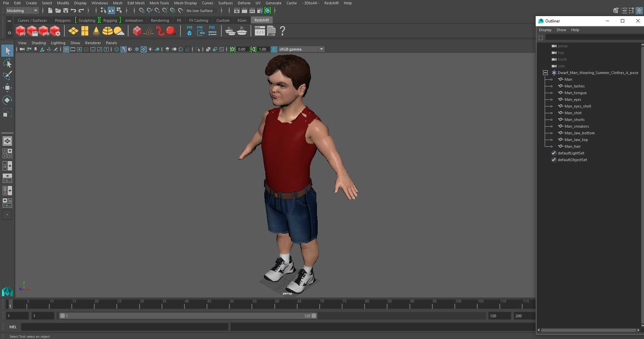The width and height of the screenshot is (644, 339).
Task: Activate the Lasso select tool
Action: [7, 63]
